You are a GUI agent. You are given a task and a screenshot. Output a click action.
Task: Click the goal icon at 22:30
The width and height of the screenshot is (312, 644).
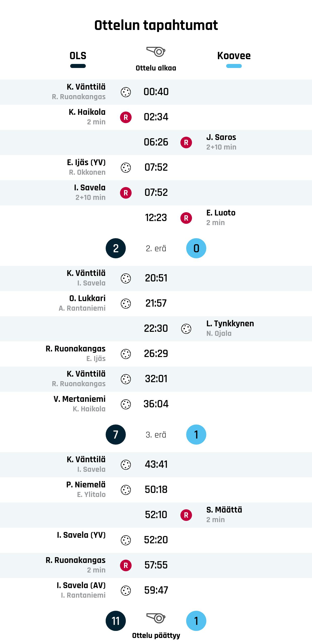pos(186,329)
